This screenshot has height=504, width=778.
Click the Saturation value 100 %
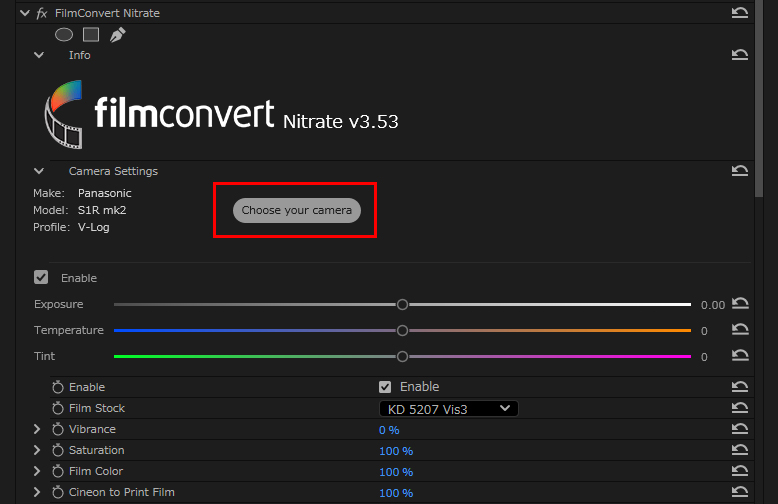coord(396,451)
